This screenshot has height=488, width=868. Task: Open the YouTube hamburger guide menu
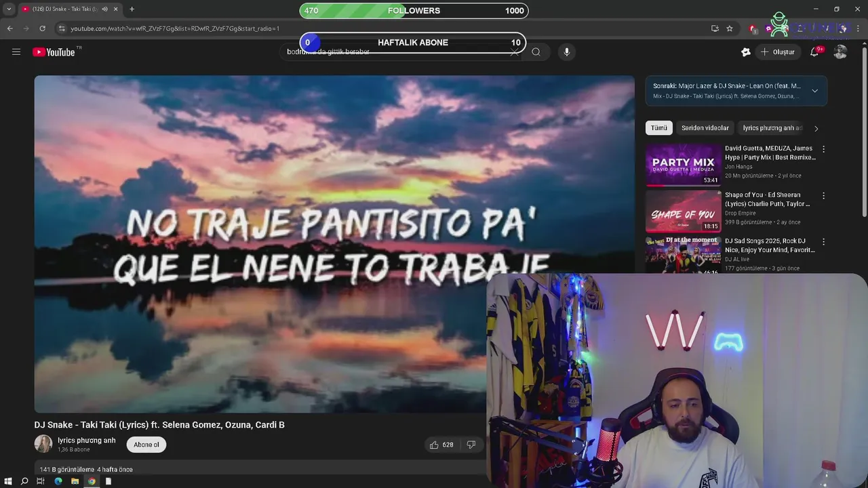point(16,52)
